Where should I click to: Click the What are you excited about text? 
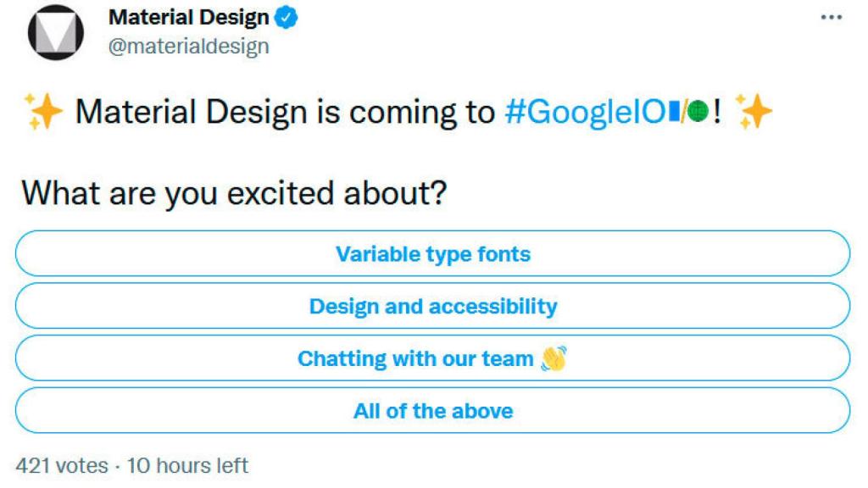tap(234, 194)
